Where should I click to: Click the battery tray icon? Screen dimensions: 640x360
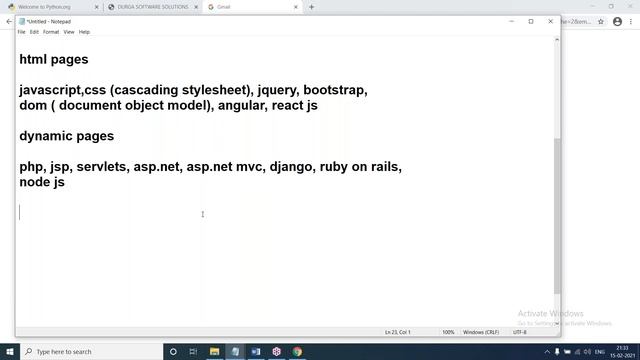[x=567, y=351]
